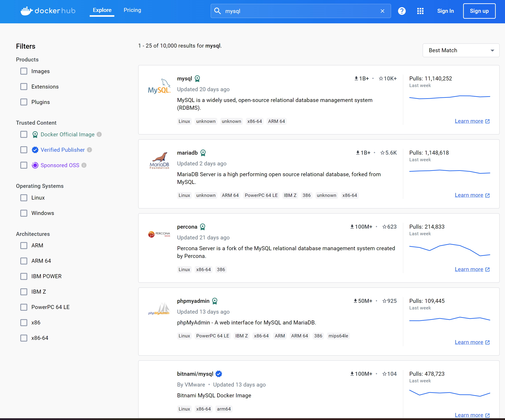The image size is (505, 420).
Task: Tick the Linux operating system checkbox
Action: coord(24,198)
